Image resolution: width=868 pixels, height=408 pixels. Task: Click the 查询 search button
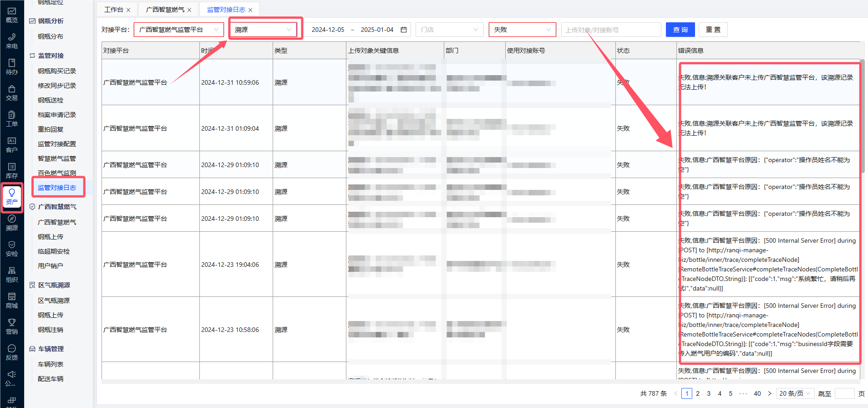[x=680, y=30]
